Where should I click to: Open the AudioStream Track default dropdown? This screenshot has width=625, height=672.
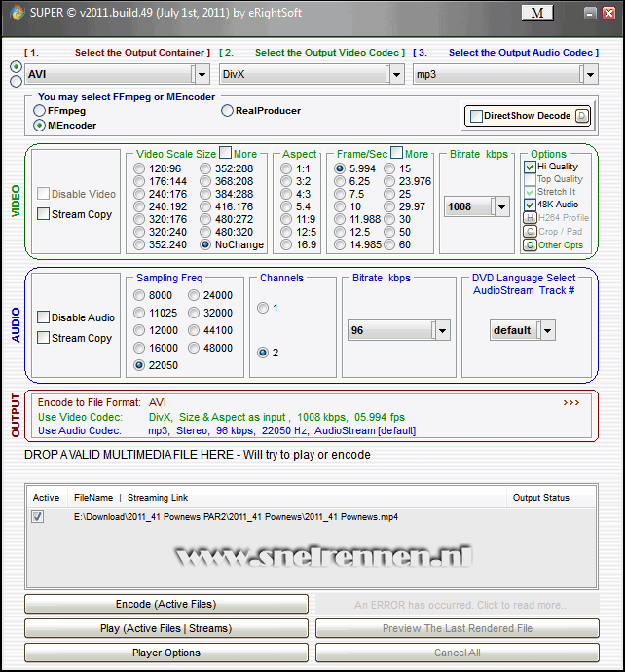(548, 330)
